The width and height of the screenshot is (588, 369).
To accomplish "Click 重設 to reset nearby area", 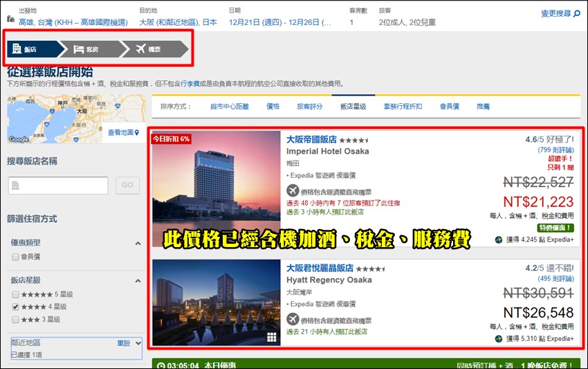I will click(124, 343).
